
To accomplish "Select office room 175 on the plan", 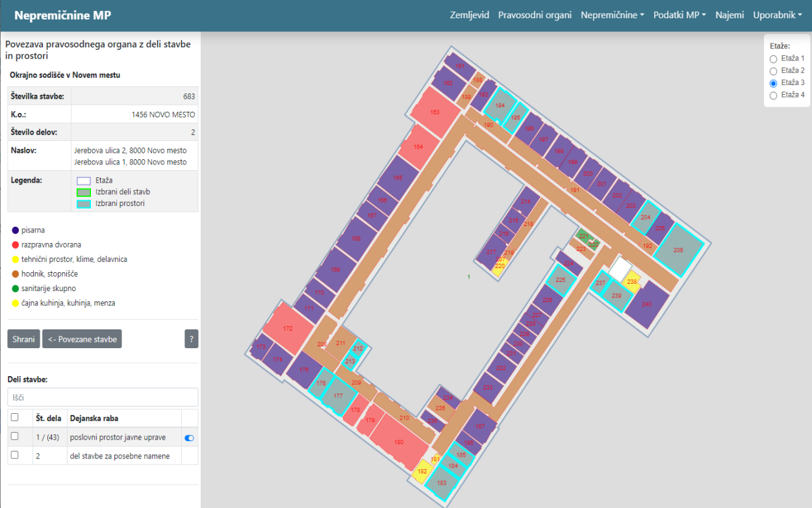I will [303, 370].
